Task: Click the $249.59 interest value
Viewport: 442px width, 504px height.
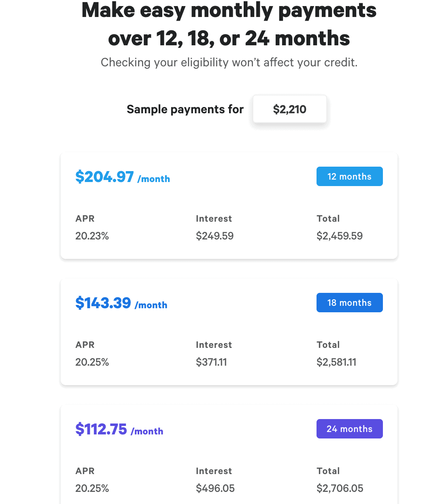Action: tap(215, 236)
